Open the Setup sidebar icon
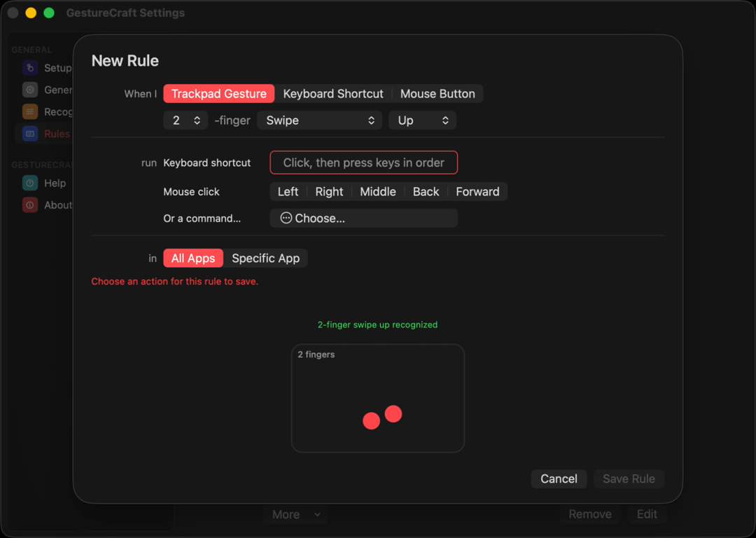 (30, 68)
